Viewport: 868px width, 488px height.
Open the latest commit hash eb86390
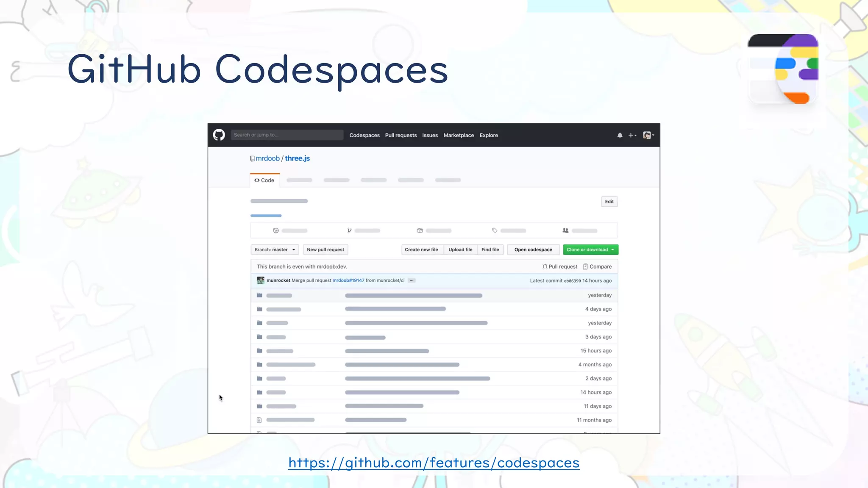click(x=572, y=281)
